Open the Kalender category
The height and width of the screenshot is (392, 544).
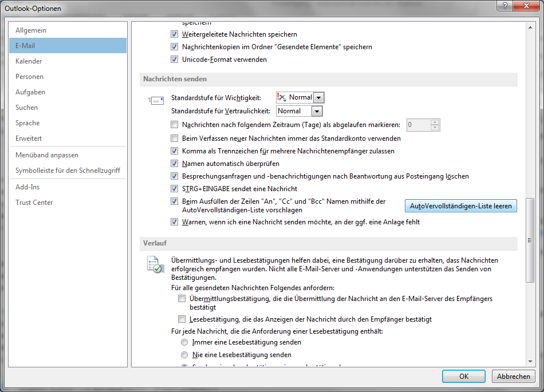tap(68, 61)
